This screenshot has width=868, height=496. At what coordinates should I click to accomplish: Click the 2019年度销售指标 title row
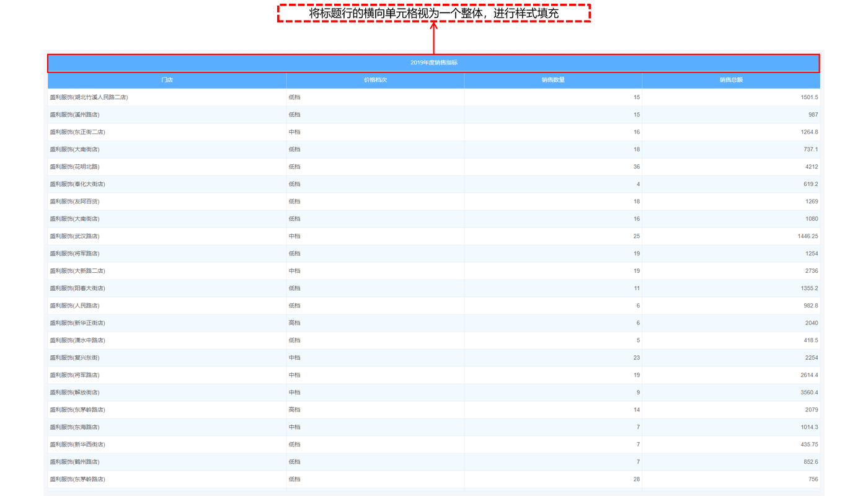(x=433, y=63)
